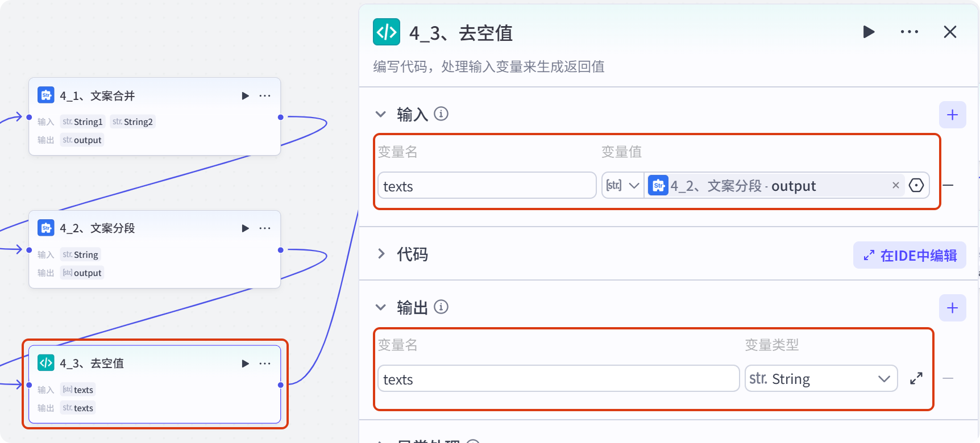Open more options on 4_2 文案分段 node
Screen dimensions: 980x443
265,228
